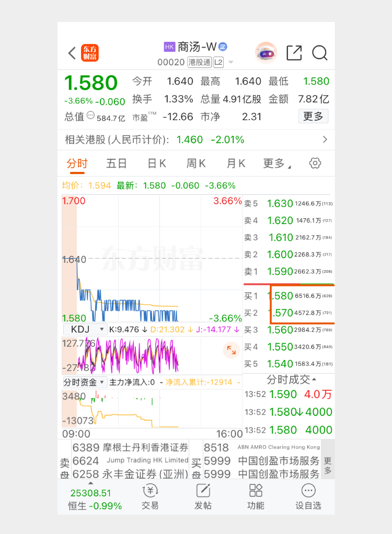Select the 买3 1.560 order row
Viewport: 392px width, 534px height.
coord(289,330)
